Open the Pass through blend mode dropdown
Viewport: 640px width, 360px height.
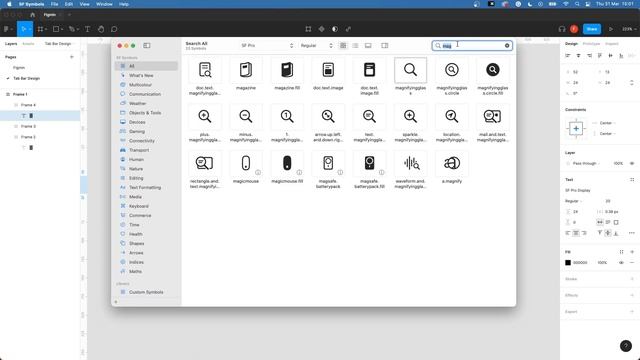[587, 163]
